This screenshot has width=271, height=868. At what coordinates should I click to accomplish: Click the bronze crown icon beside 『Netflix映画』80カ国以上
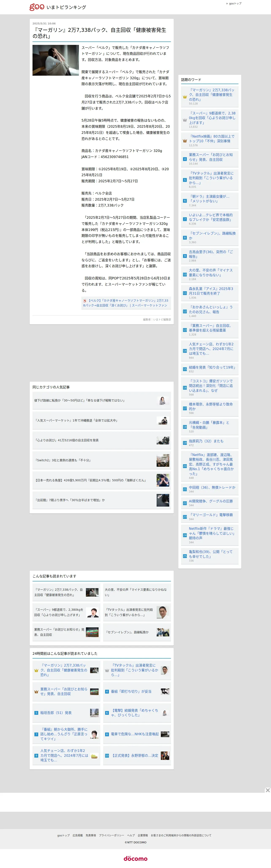pyautogui.click(x=185, y=141)
